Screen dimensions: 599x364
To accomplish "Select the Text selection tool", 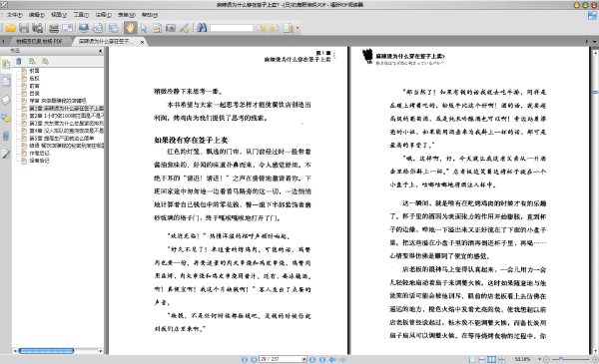I will (157, 28).
